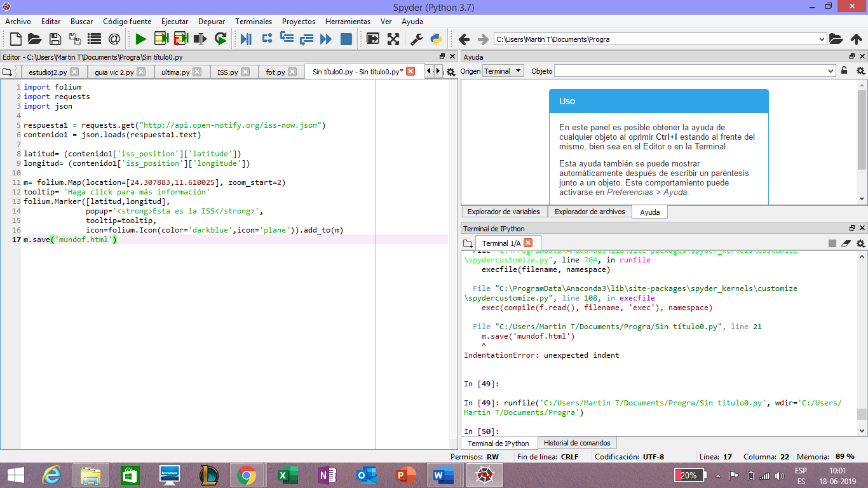Open the Origen Terminal dropdown
This screenshot has height=488, width=868.
click(503, 71)
